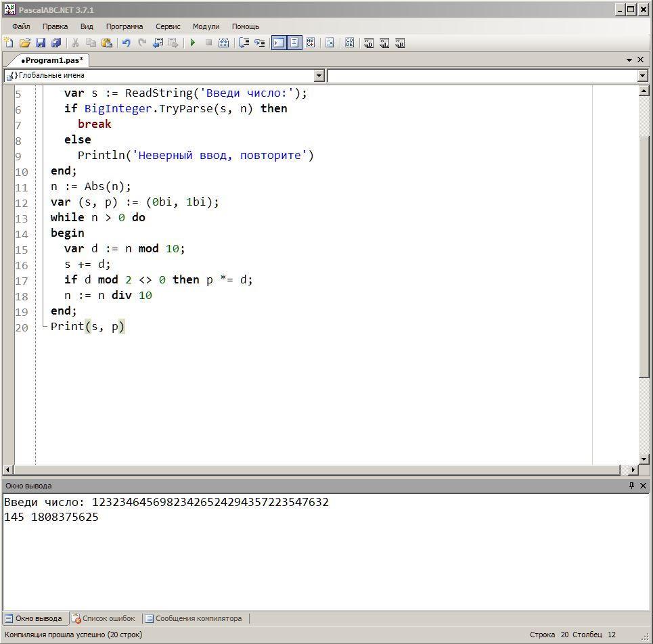Click the ABC C+ toolbar icon
653x644 pixels.
coord(310,43)
